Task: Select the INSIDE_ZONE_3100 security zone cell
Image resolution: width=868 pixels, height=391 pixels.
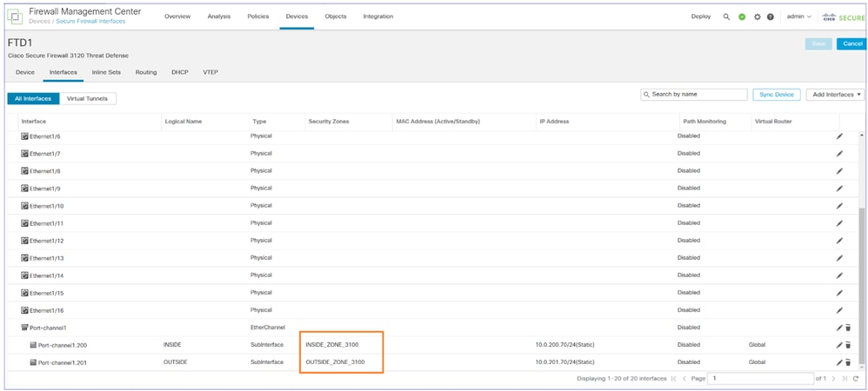Action: [x=332, y=345]
